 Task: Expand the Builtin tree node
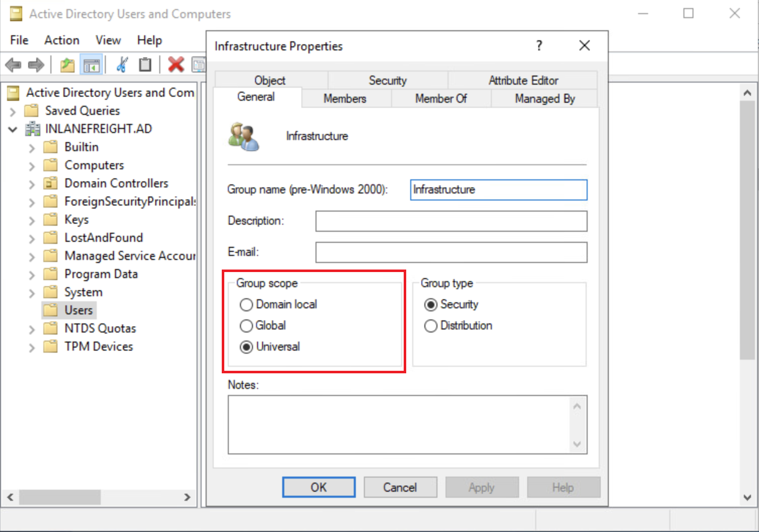[32, 148]
